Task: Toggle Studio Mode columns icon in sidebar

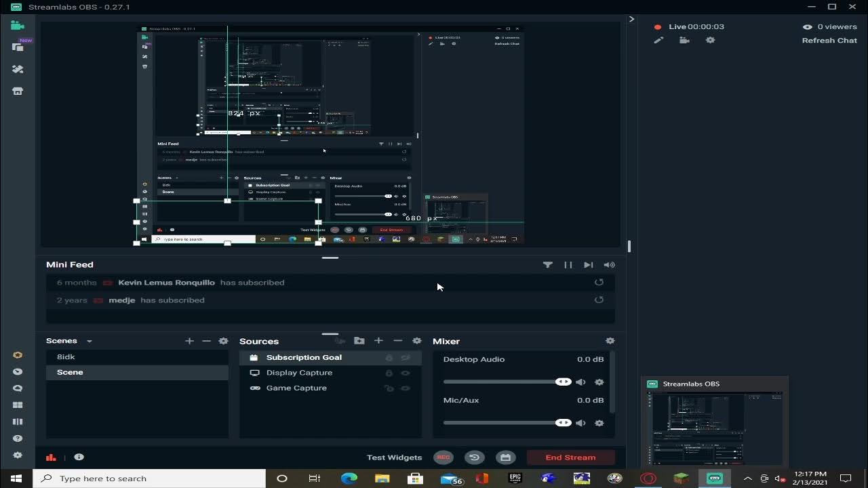Action: tap(18, 422)
